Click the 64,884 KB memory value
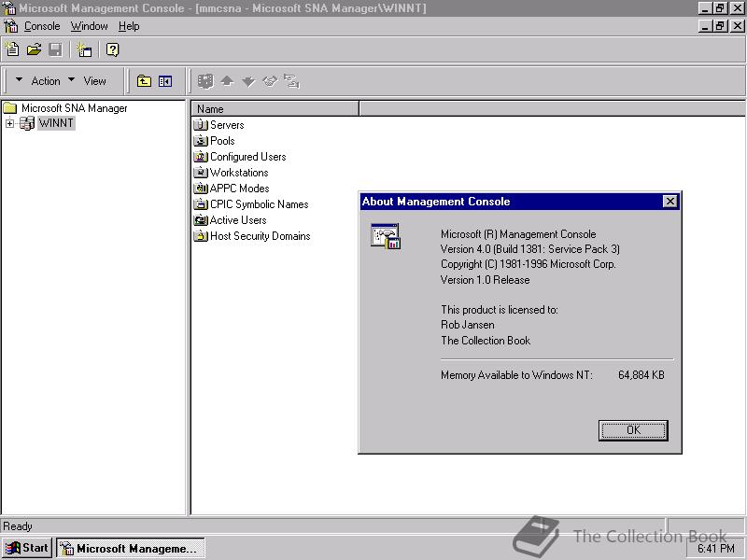 click(x=641, y=375)
